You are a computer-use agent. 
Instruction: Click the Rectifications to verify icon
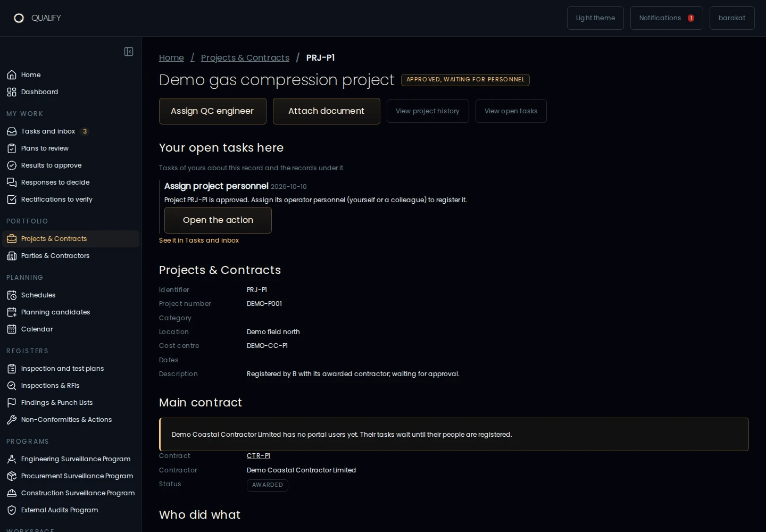[12, 199]
